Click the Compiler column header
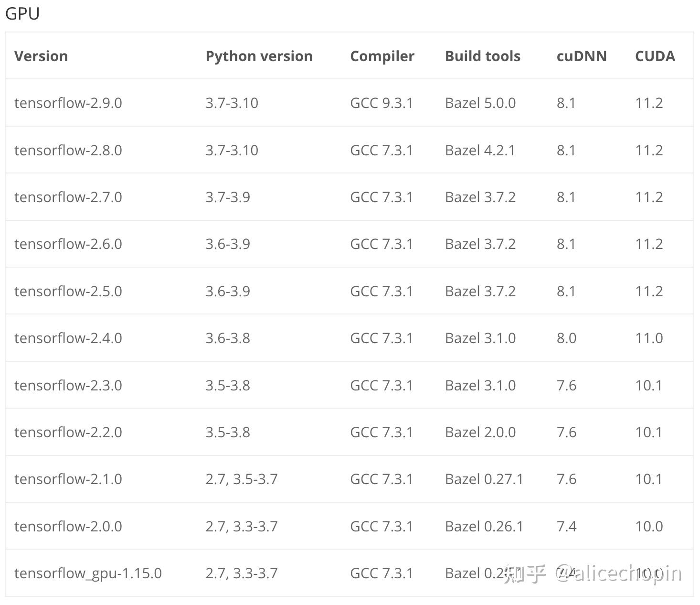700x605 pixels. pyautogui.click(x=382, y=56)
